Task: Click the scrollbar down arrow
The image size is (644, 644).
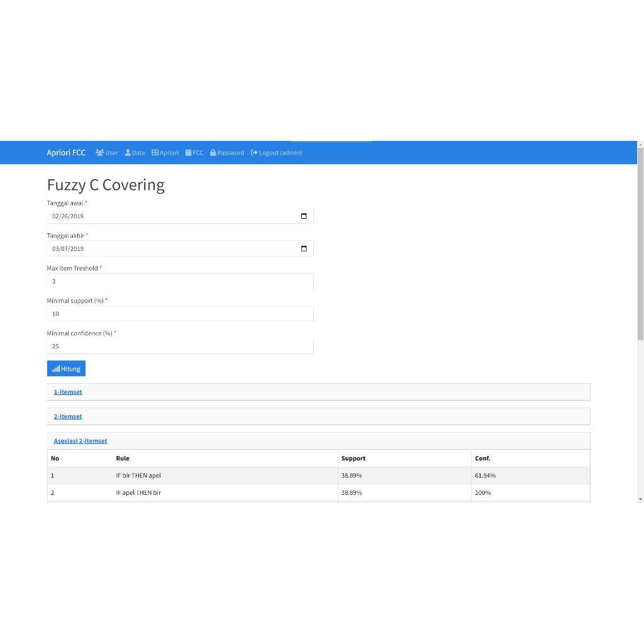Action: (x=640, y=499)
